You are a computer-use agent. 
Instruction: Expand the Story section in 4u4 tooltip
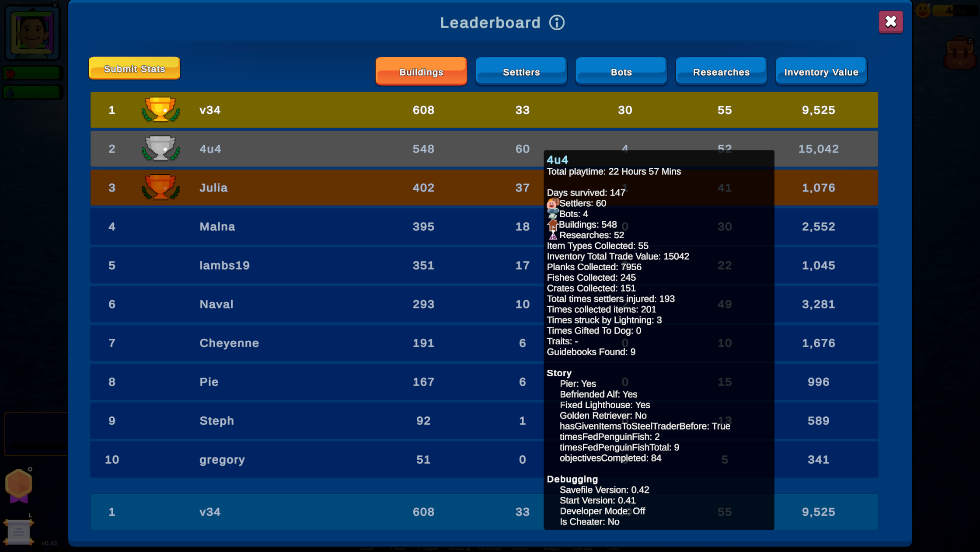tap(558, 372)
